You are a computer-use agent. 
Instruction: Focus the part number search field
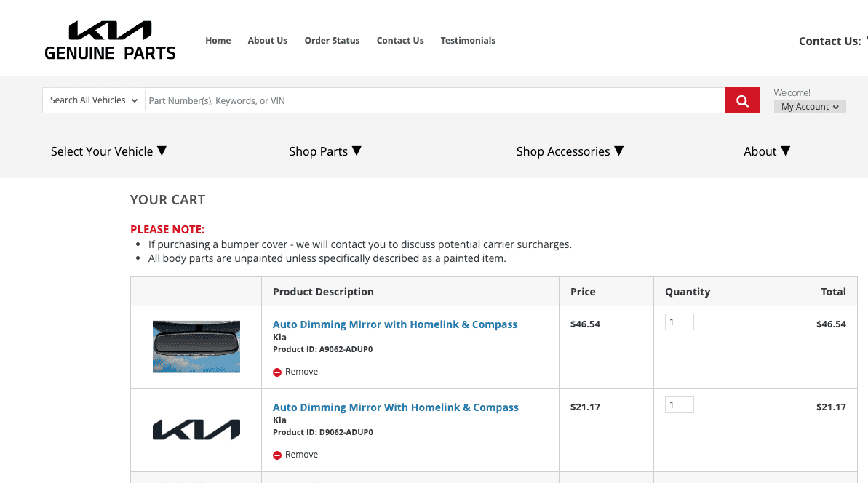435,100
